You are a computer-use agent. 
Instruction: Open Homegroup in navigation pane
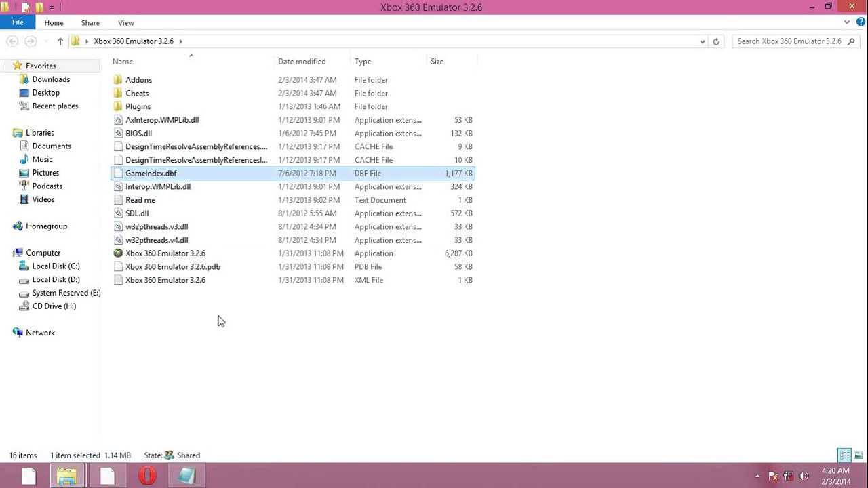click(x=46, y=226)
